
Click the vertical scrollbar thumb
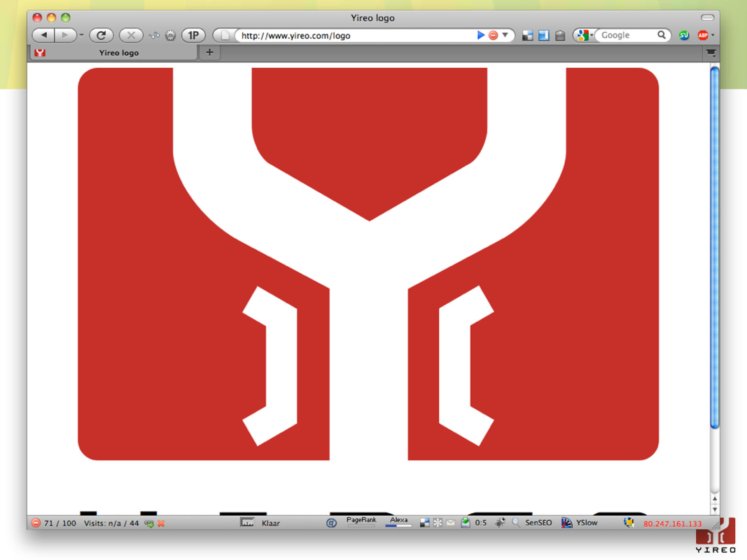715,247
